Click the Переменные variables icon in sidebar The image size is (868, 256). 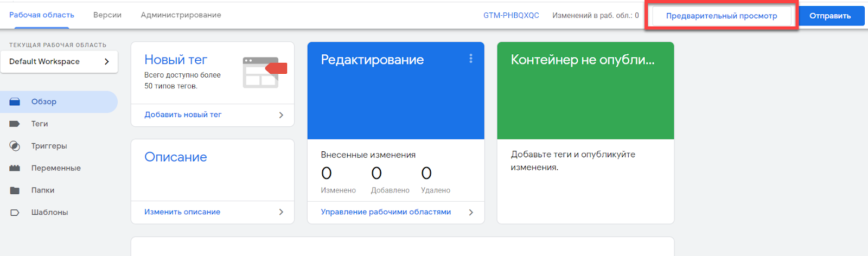15,168
